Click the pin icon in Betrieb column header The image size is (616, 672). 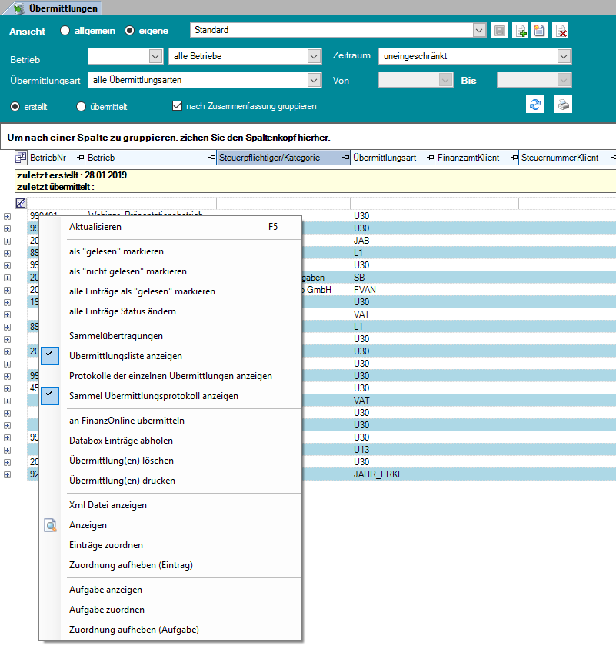[211, 158]
